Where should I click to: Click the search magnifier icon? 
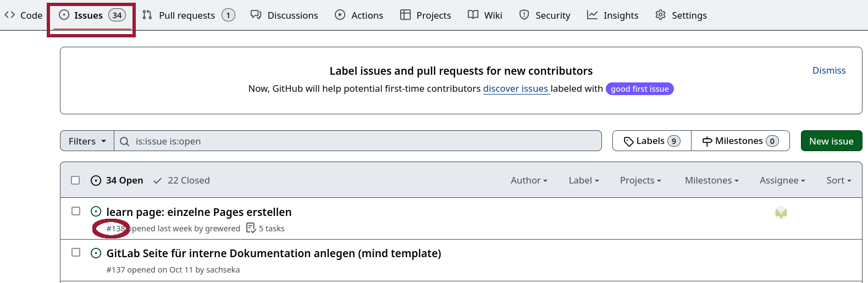pos(125,141)
